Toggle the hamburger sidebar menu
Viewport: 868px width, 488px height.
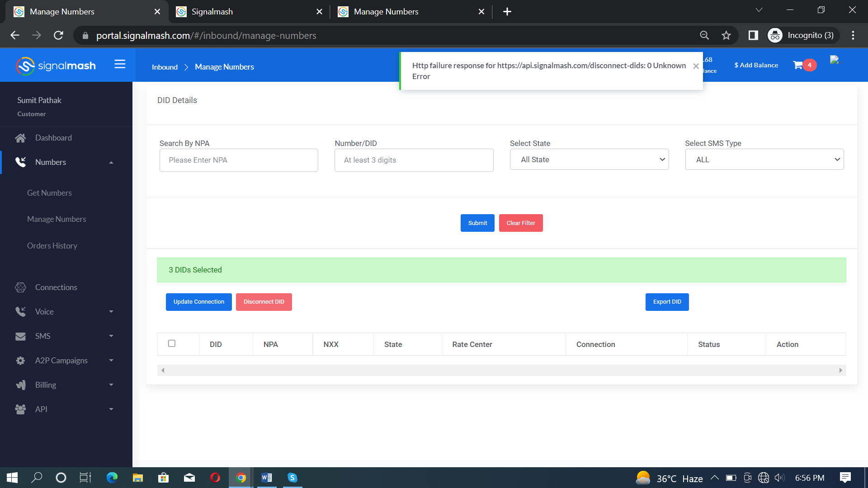click(120, 64)
